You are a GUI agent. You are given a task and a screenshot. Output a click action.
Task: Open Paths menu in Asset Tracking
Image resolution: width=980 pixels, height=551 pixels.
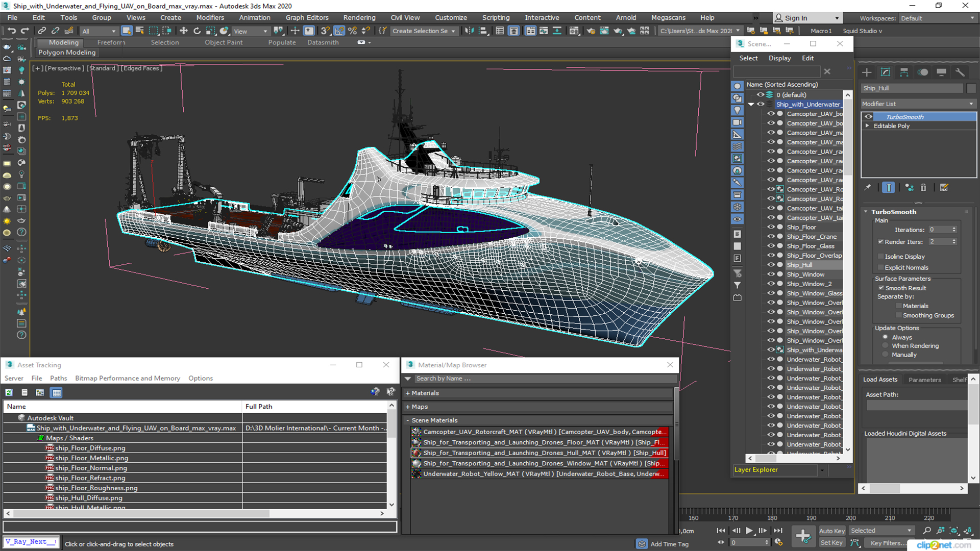point(59,378)
